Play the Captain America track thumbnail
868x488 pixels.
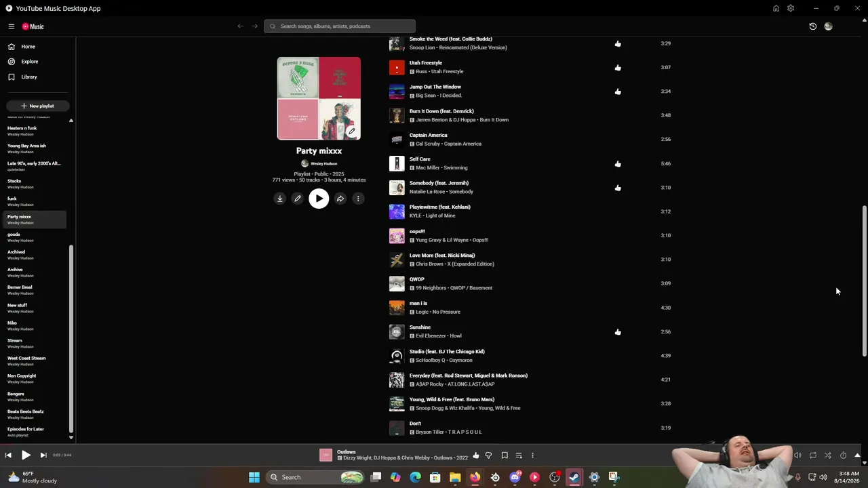397,140
